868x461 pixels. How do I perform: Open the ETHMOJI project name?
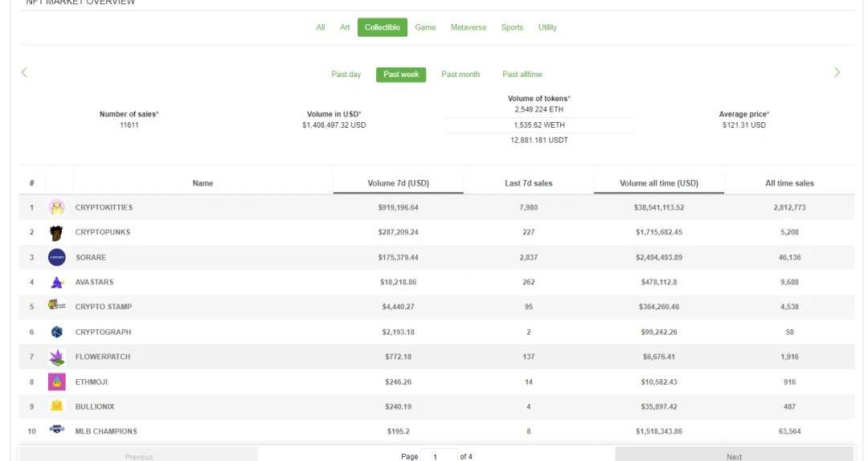(x=92, y=381)
